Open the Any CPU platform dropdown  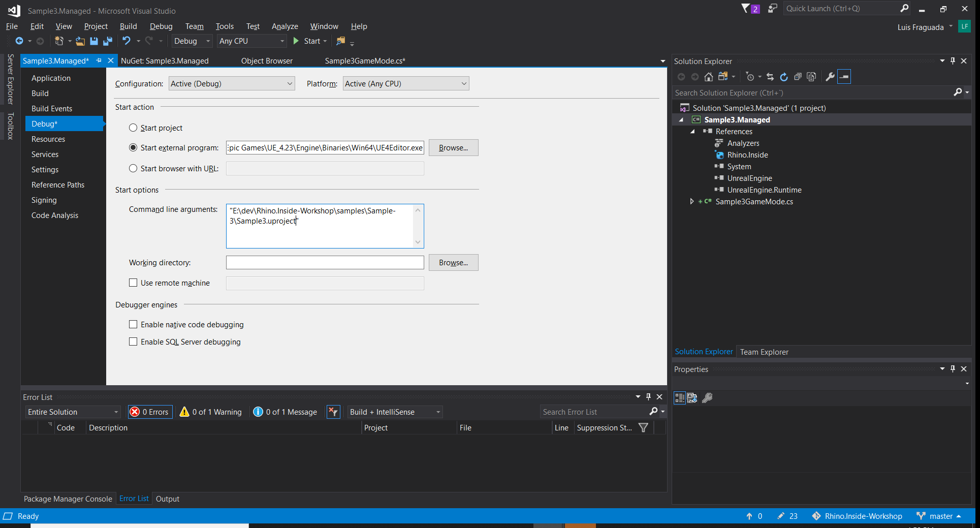(251, 41)
